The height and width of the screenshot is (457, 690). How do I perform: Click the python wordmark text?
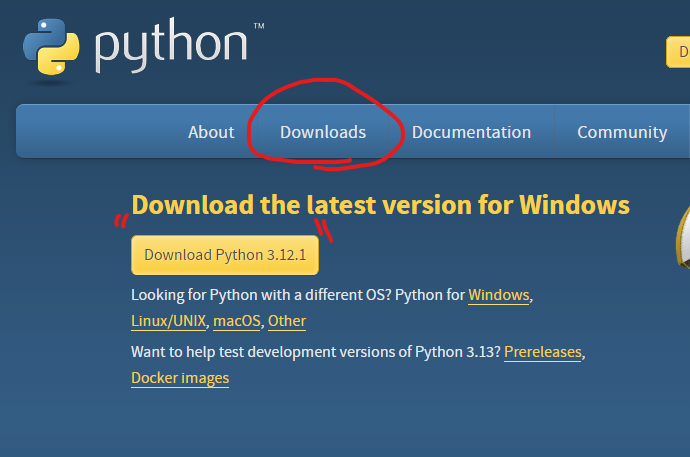pyautogui.click(x=171, y=45)
